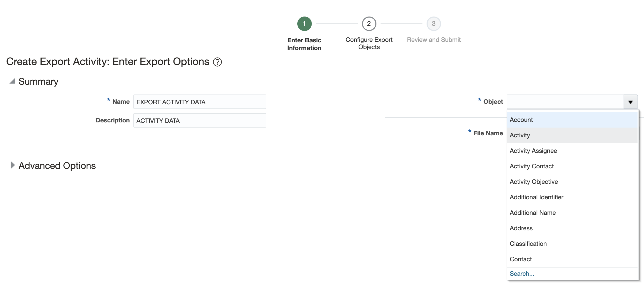Collapse the Summary section
Image resolution: width=644 pixels, height=283 pixels.
tap(12, 81)
